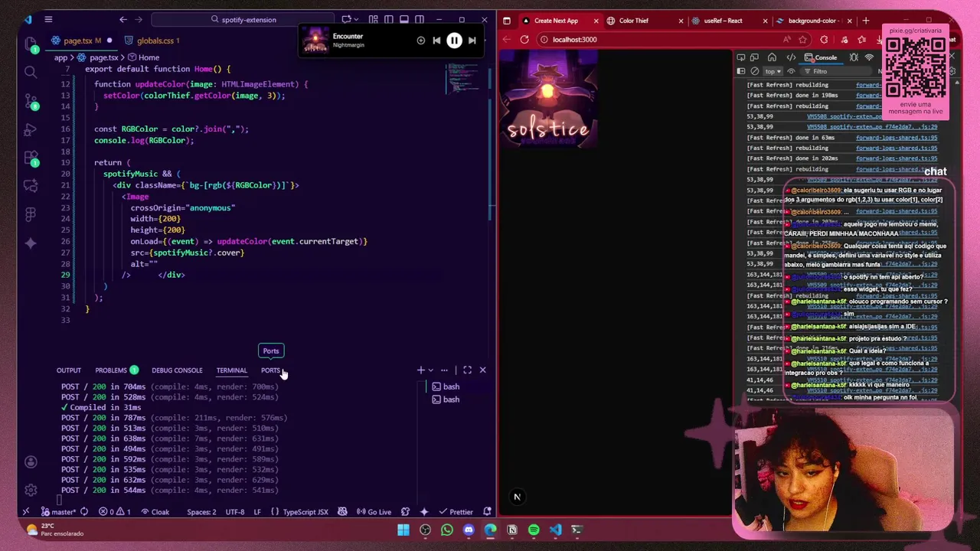Open Search view in the activity bar
980x551 pixels.
31,72
